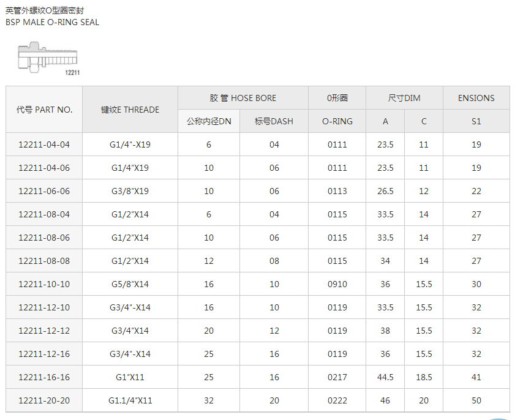Click the BSP MALE O-RING SEAL heading
The width and height of the screenshot is (523, 420).
click(x=52, y=22)
